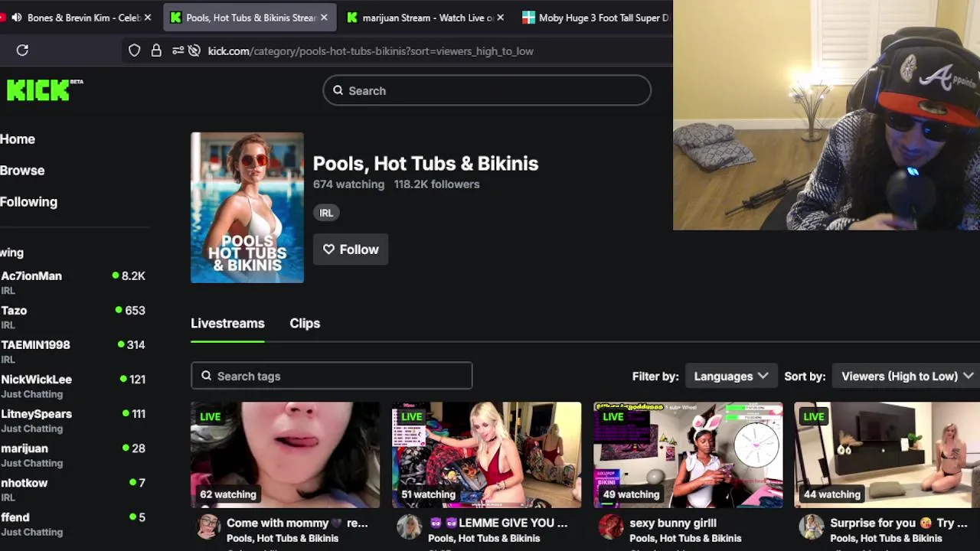Click the address bar URL

tap(371, 51)
